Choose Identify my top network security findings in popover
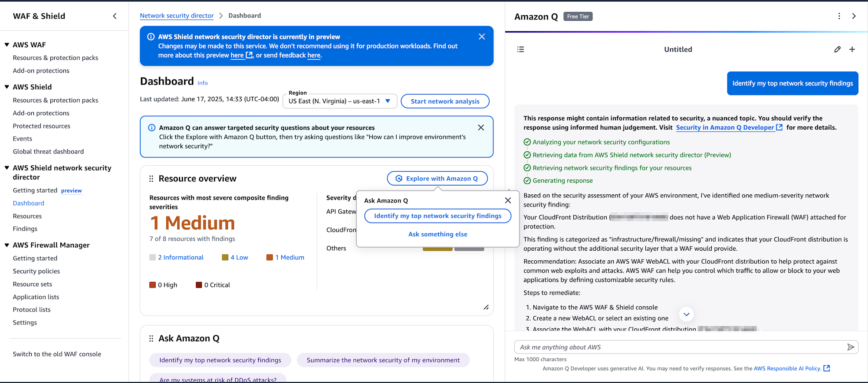 point(437,216)
